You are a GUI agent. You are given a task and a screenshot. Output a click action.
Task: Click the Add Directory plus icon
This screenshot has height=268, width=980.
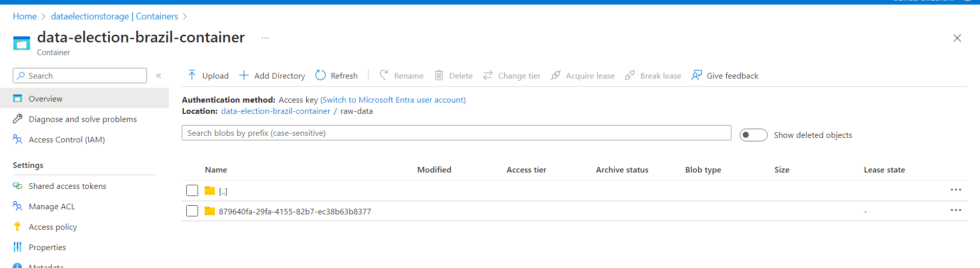point(244,76)
